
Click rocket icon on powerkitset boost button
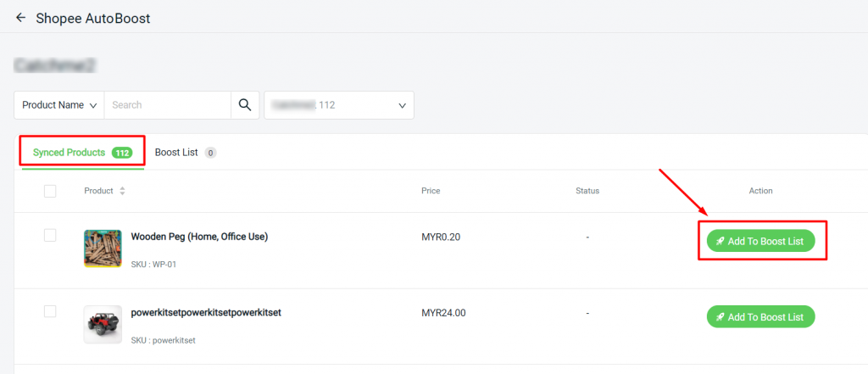click(x=720, y=317)
